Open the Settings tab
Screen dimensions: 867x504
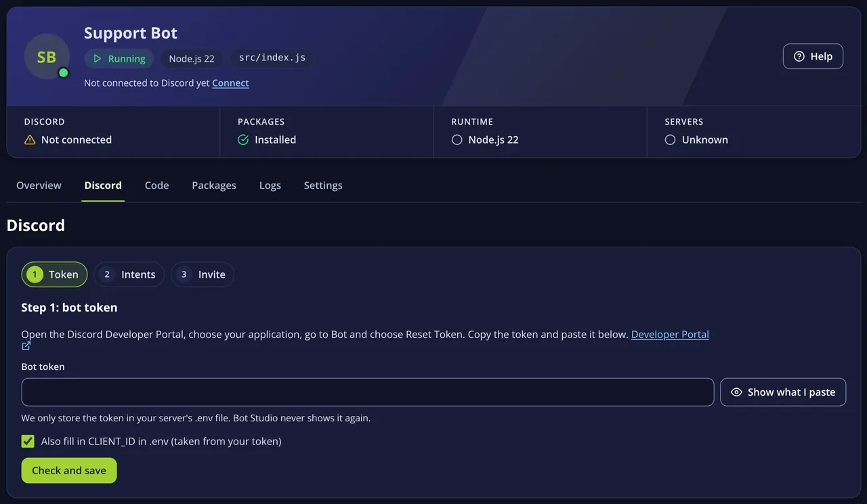coord(323,186)
